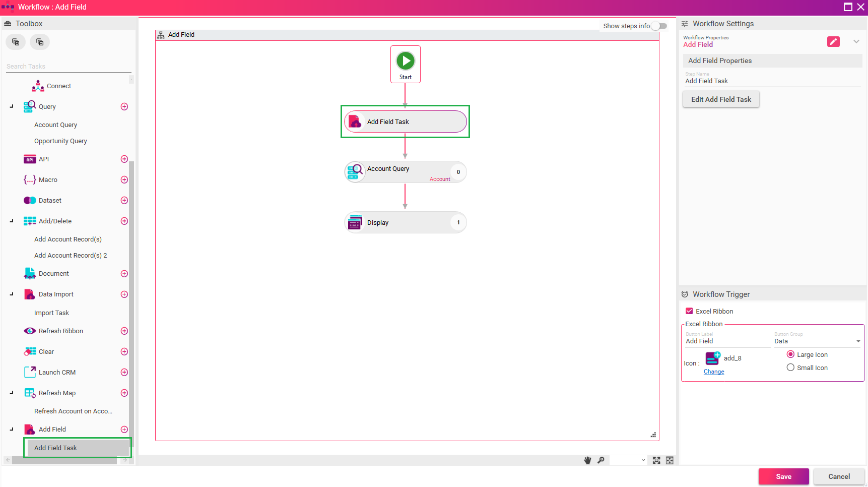Click the Account Query node icon on canvas
868x487 pixels.
coord(355,172)
